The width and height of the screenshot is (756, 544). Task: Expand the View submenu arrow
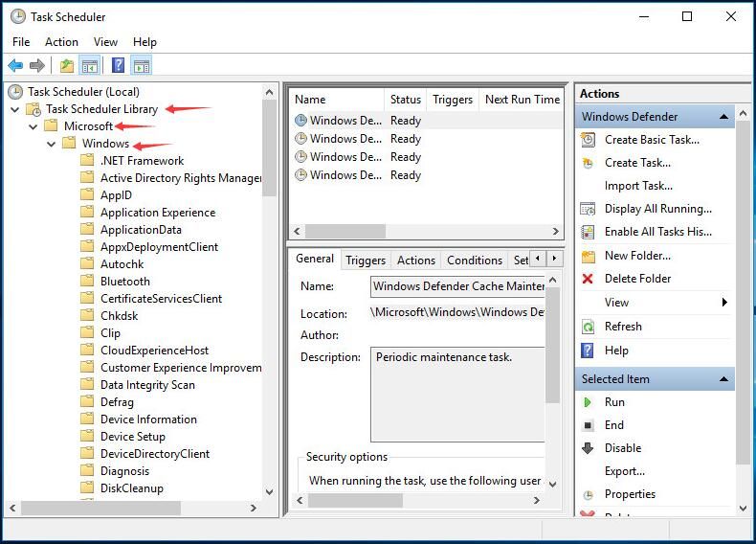[724, 303]
